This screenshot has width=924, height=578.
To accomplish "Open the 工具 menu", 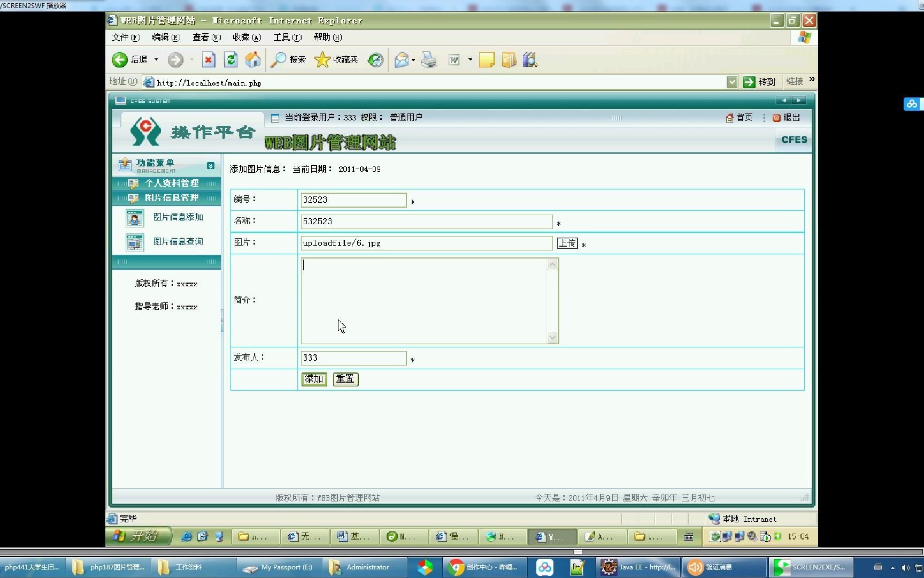I will tap(287, 37).
